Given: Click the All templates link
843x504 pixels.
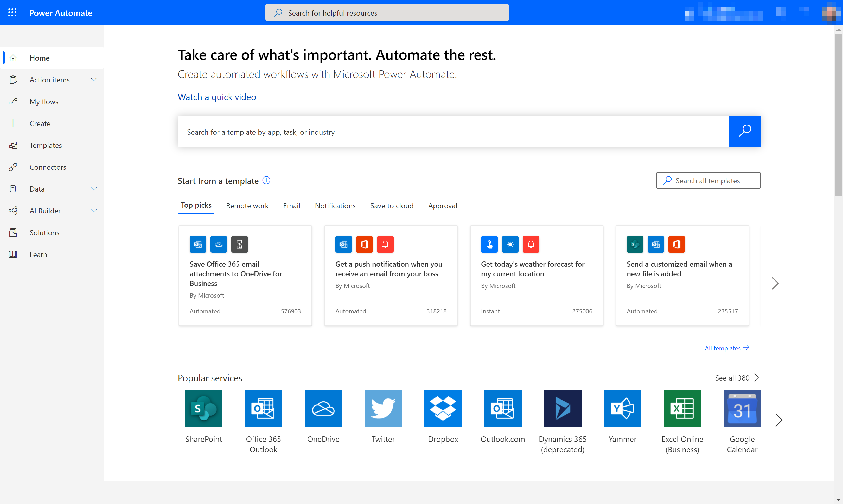Looking at the screenshot, I should pyautogui.click(x=726, y=348).
